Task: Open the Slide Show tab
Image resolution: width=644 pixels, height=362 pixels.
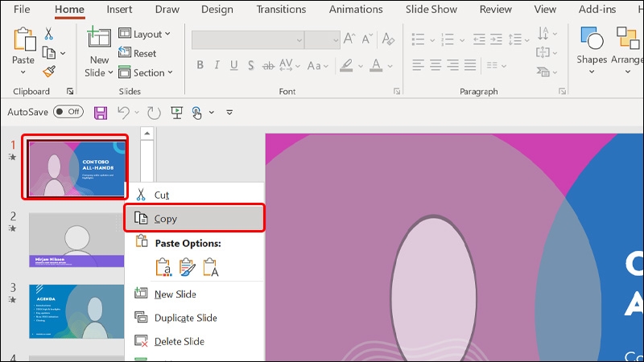Action: click(x=431, y=9)
